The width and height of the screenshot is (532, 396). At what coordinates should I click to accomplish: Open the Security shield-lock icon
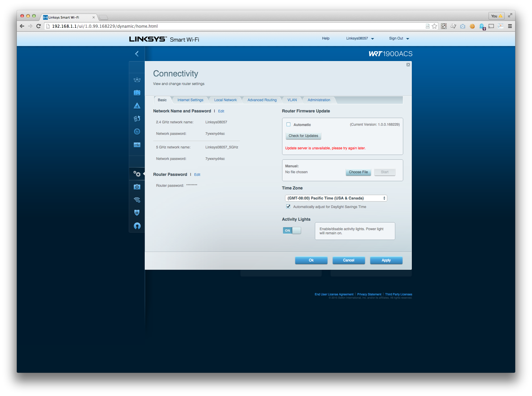tap(137, 213)
